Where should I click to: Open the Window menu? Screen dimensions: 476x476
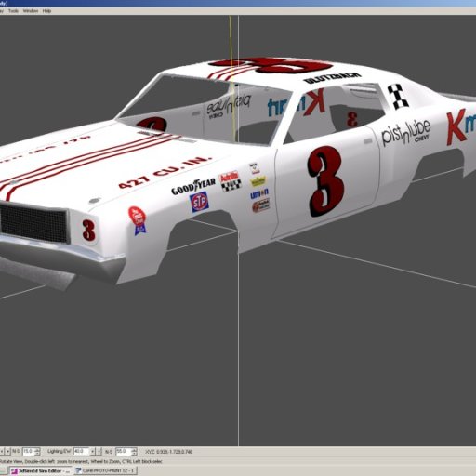pyautogui.click(x=31, y=11)
